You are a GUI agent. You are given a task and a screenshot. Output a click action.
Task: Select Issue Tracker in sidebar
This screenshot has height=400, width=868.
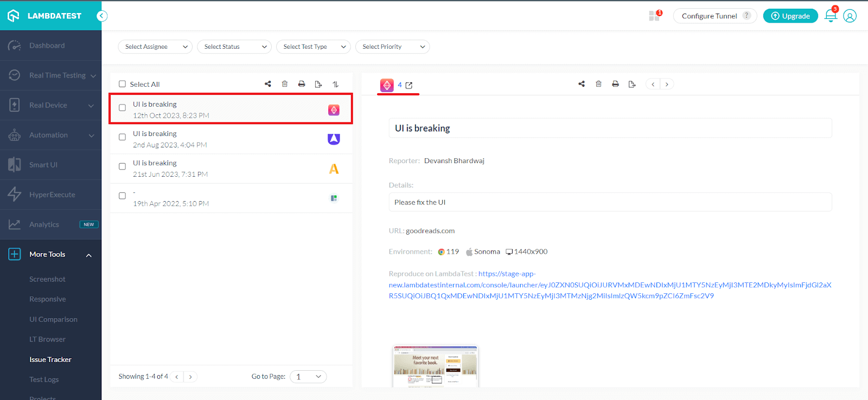tap(50, 359)
